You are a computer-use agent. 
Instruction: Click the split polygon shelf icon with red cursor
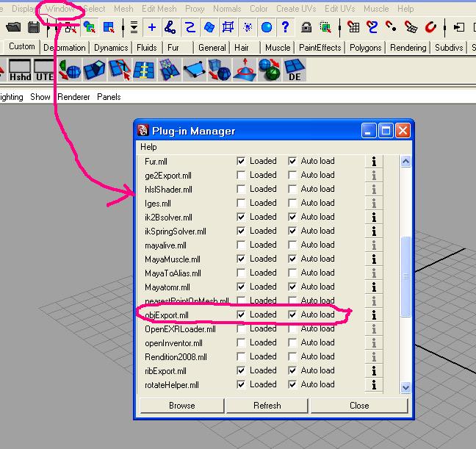click(119, 71)
